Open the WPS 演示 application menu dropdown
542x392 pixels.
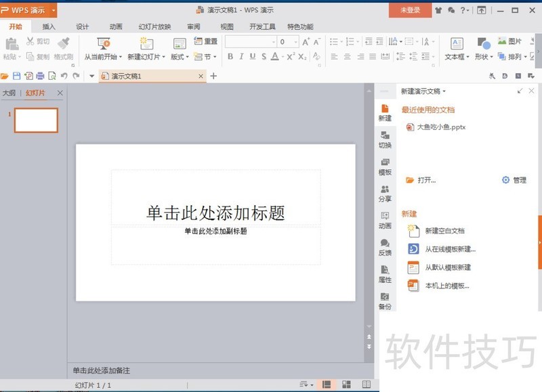tap(54, 10)
